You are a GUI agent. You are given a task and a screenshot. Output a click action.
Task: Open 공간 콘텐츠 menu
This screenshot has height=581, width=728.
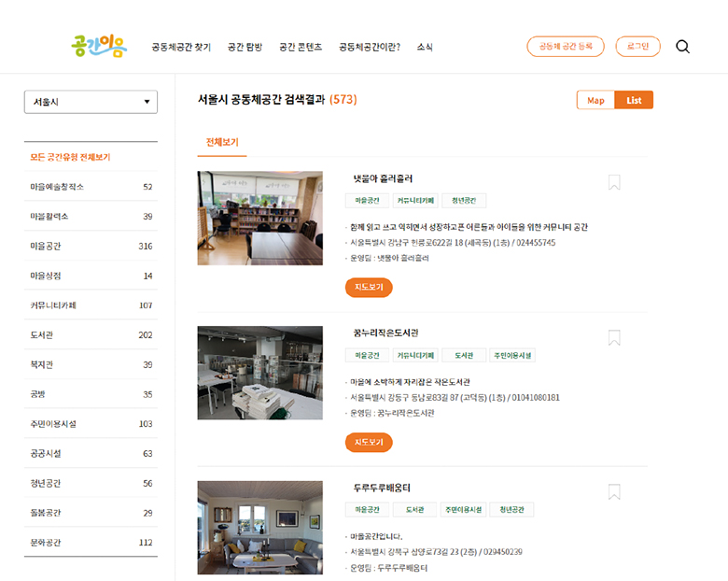point(301,47)
